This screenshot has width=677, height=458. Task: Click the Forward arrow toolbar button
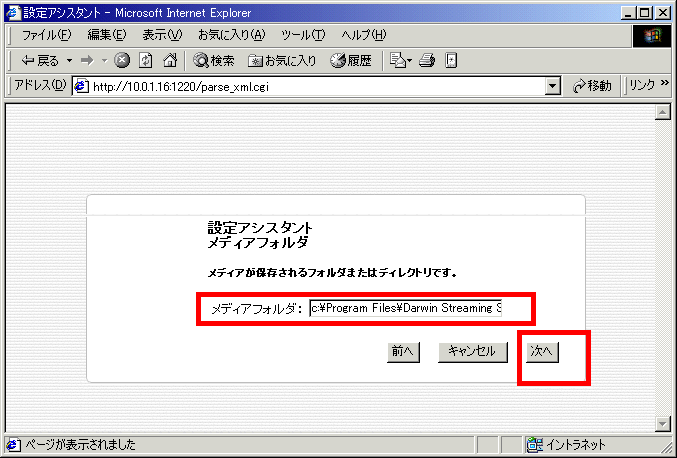pos(87,61)
